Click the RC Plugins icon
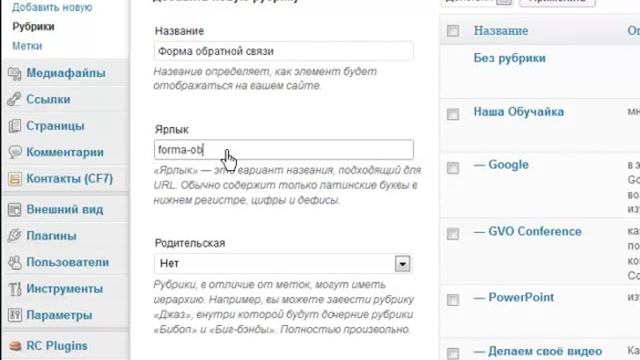The width and height of the screenshot is (640, 360). [x=15, y=346]
